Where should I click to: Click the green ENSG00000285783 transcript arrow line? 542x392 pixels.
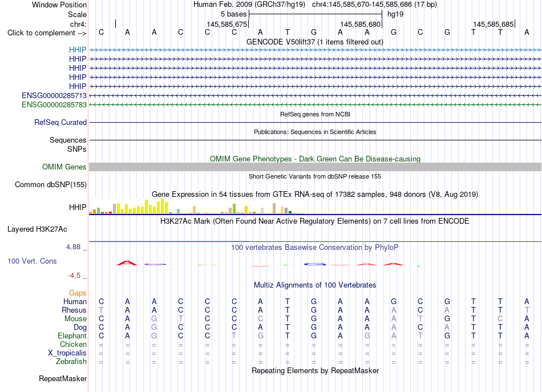point(315,104)
